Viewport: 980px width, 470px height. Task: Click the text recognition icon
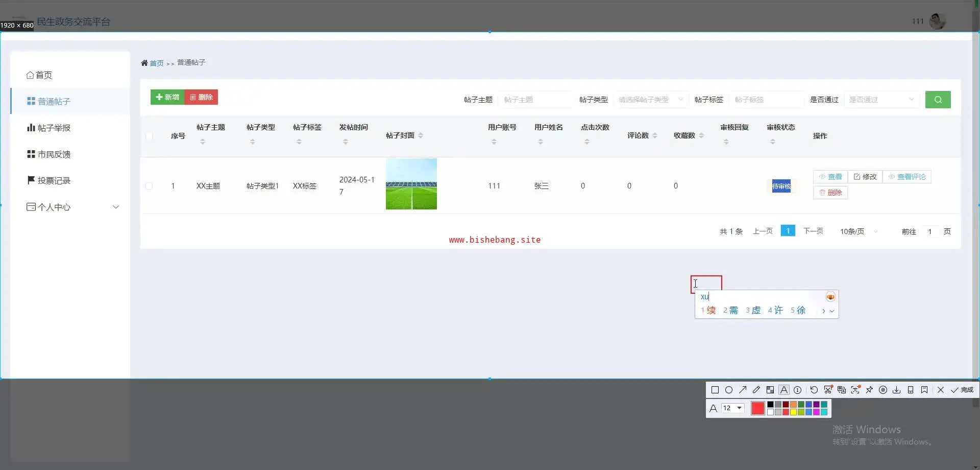pos(855,390)
